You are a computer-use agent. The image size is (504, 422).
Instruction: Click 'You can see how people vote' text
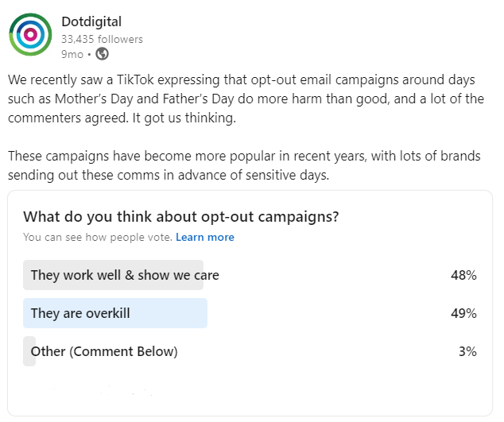(97, 237)
